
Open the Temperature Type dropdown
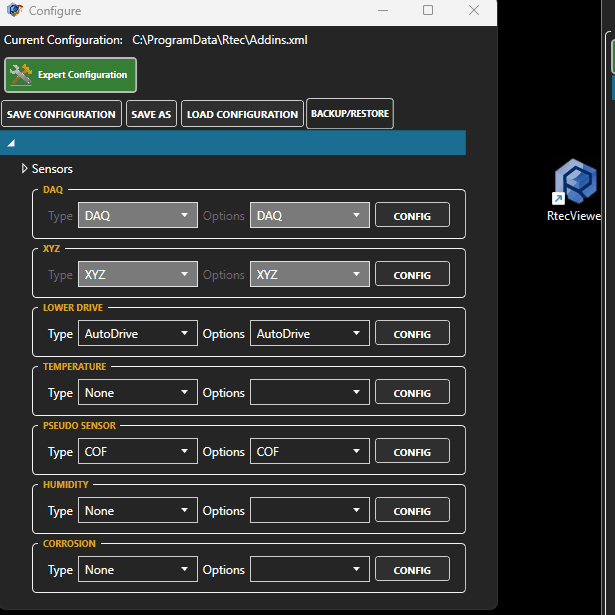138,392
